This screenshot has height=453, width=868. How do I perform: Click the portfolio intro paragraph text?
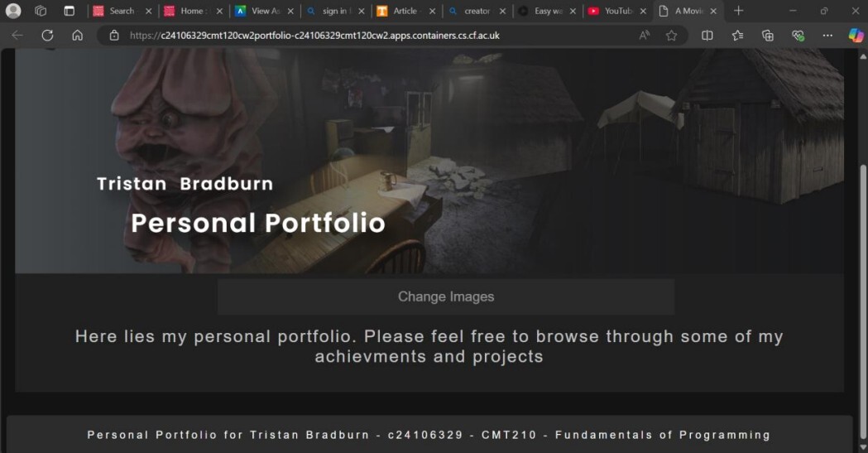(429, 346)
